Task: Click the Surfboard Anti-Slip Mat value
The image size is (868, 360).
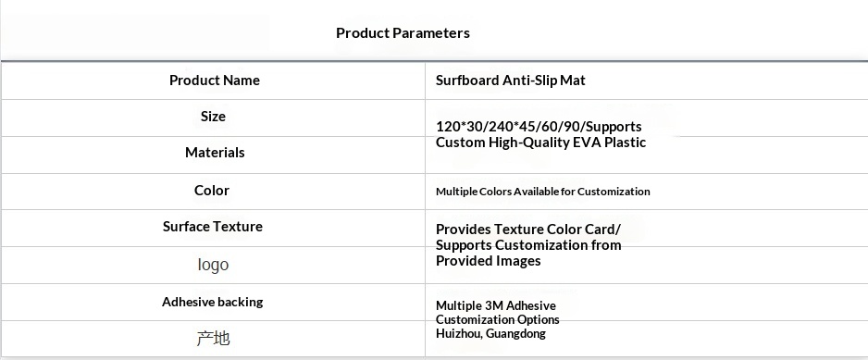Action: 511,81
